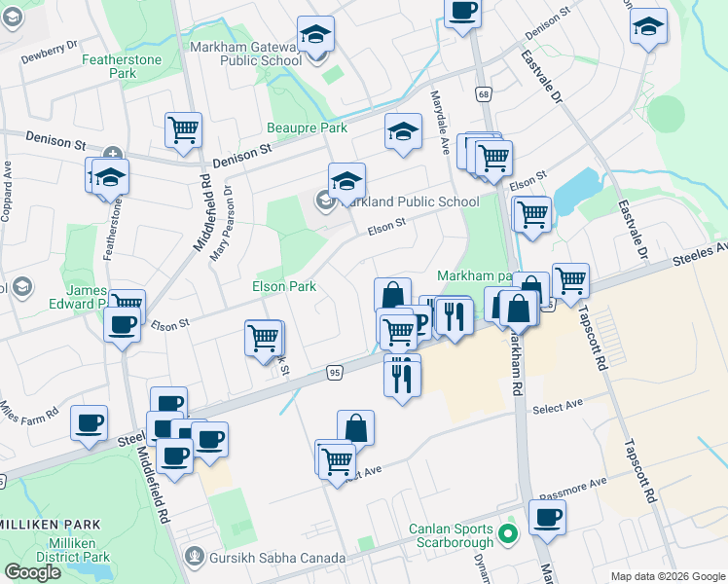Open the lowest coffee cup marker at Middlefield Rd and Steeles
Viewport: 728px width, 584px height.
pos(174,456)
